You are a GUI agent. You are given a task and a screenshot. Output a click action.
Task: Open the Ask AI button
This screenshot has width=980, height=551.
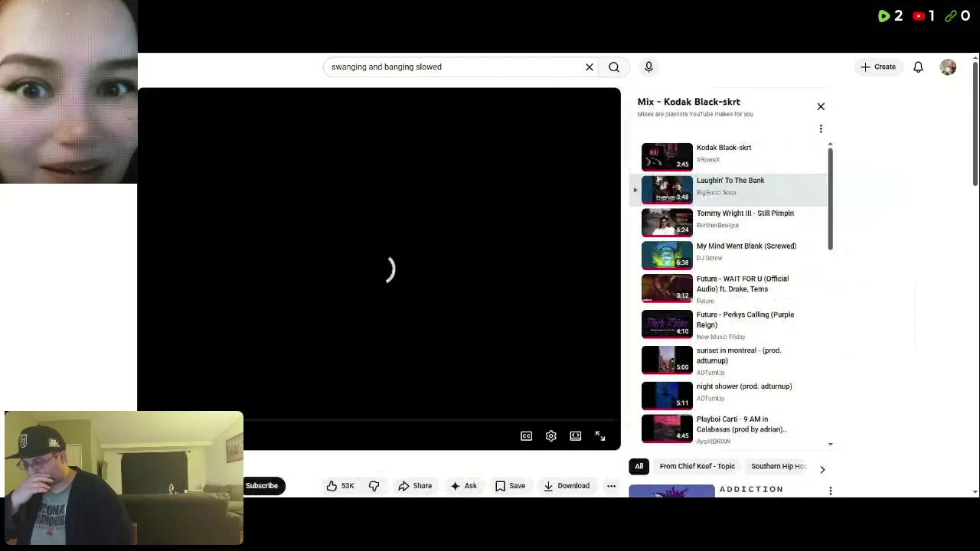tap(463, 486)
